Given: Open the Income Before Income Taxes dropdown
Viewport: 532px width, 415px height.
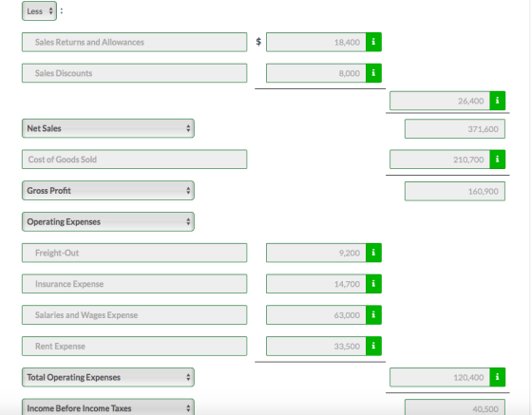Looking at the screenshot, I should click(x=108, y=406).
